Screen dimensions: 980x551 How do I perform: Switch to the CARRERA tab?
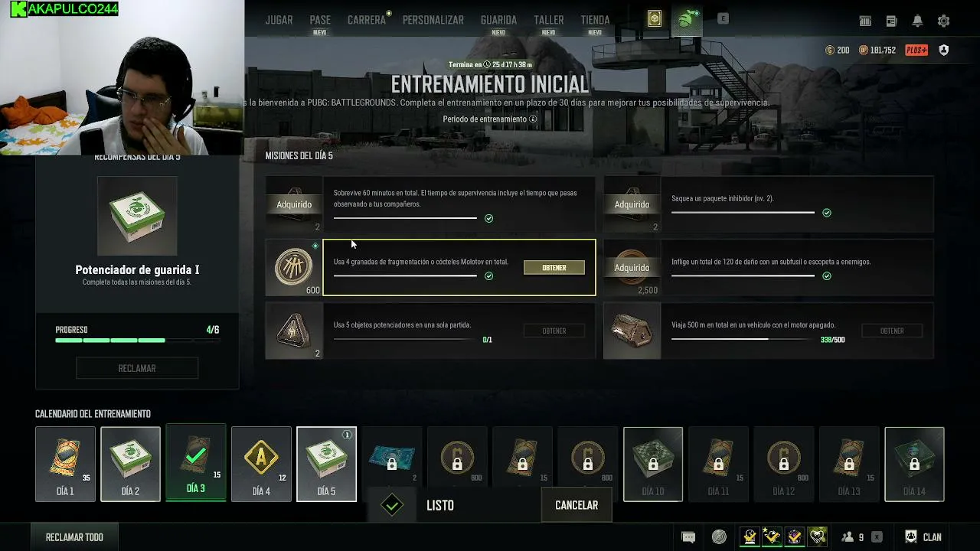367,20
